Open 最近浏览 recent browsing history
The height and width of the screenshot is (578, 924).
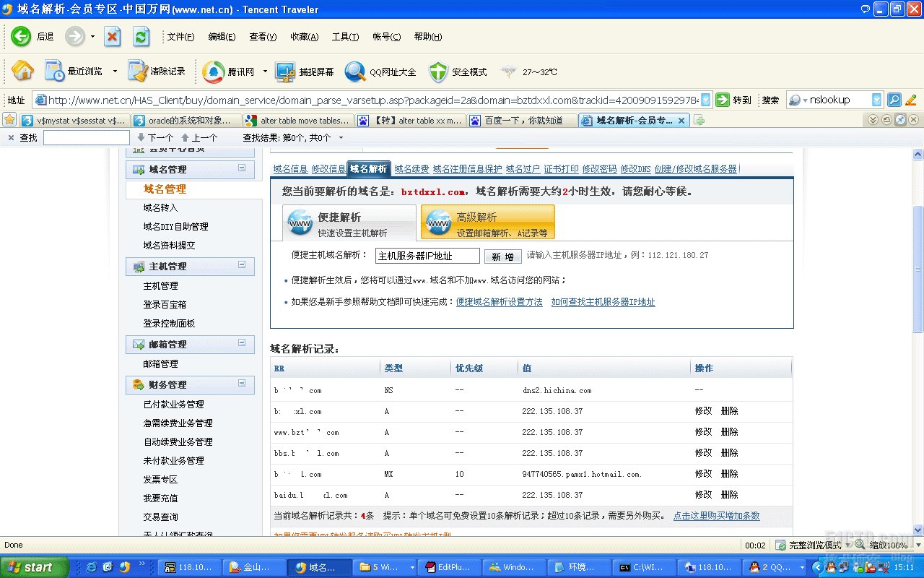[x=74, y=72]
